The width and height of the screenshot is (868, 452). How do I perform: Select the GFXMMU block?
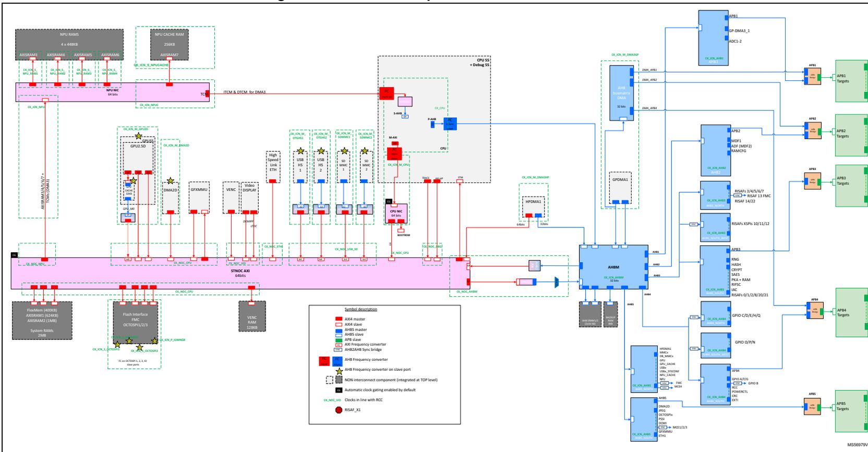(199, 198)
